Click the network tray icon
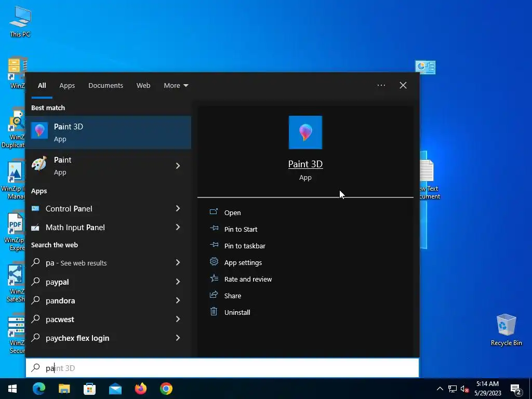Viewport: 532px width, 399px height. (x=453, y=389)
